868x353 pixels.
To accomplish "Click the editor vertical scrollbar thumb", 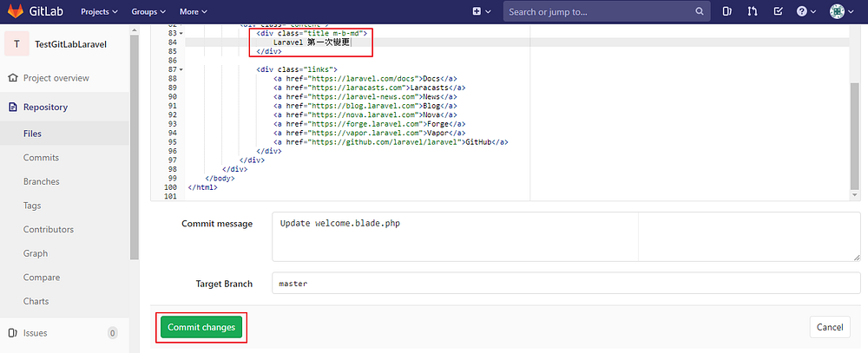I will coord(855,135).
